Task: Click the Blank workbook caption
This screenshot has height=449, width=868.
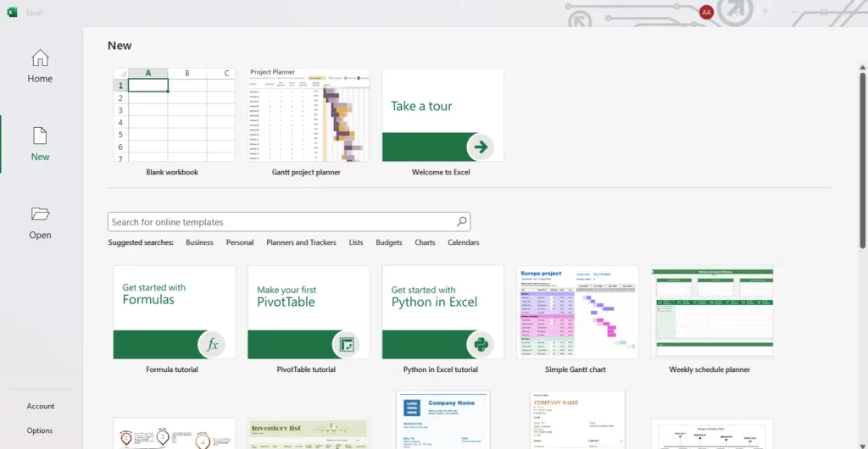Action: pyautogui.click(x=172, y=172)
